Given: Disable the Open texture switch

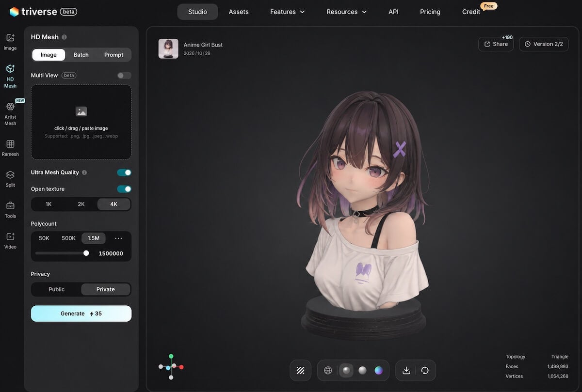Looking at the screenshot, I should tap(124, 189).
